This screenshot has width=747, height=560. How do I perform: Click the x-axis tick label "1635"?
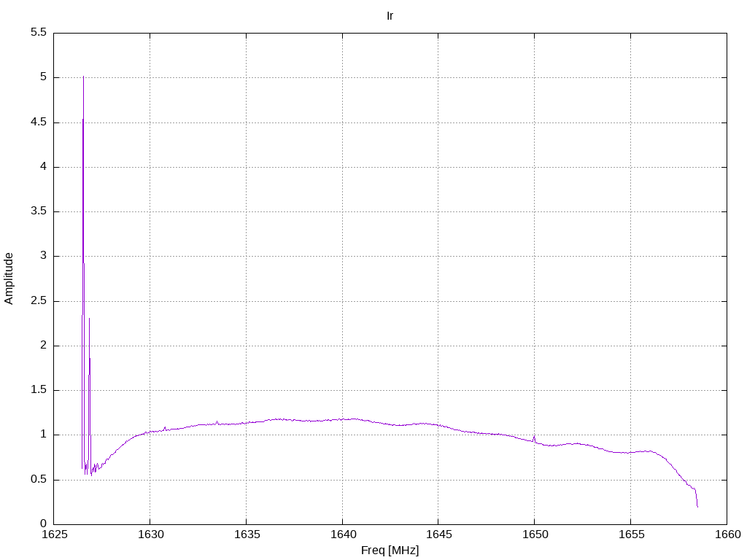click(x=247, y=534)
